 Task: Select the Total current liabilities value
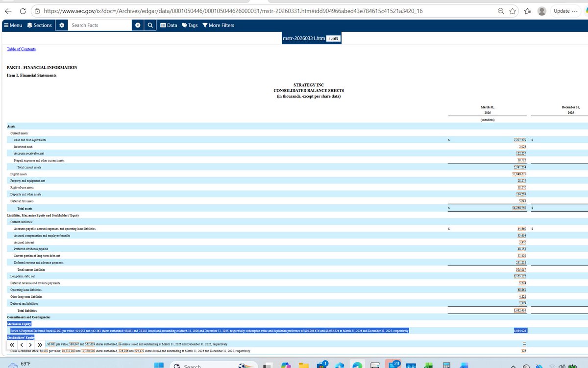pyautogui.click(x=520, y=269)
